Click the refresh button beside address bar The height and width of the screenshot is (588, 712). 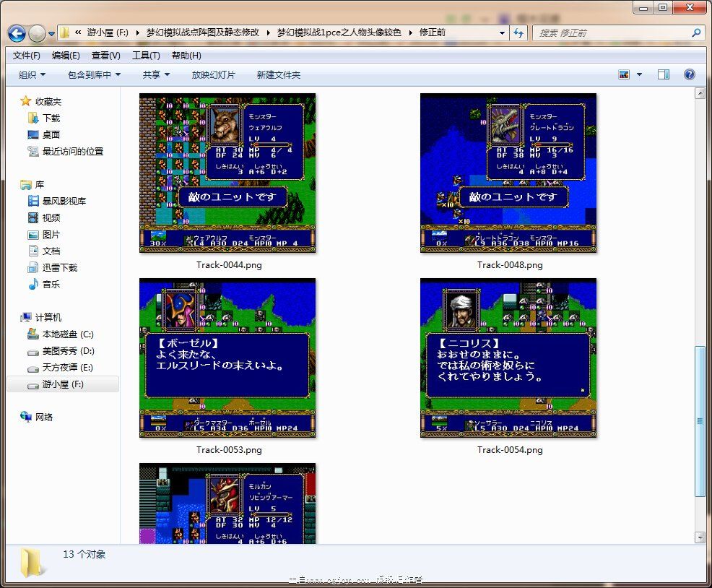(518, 33)
